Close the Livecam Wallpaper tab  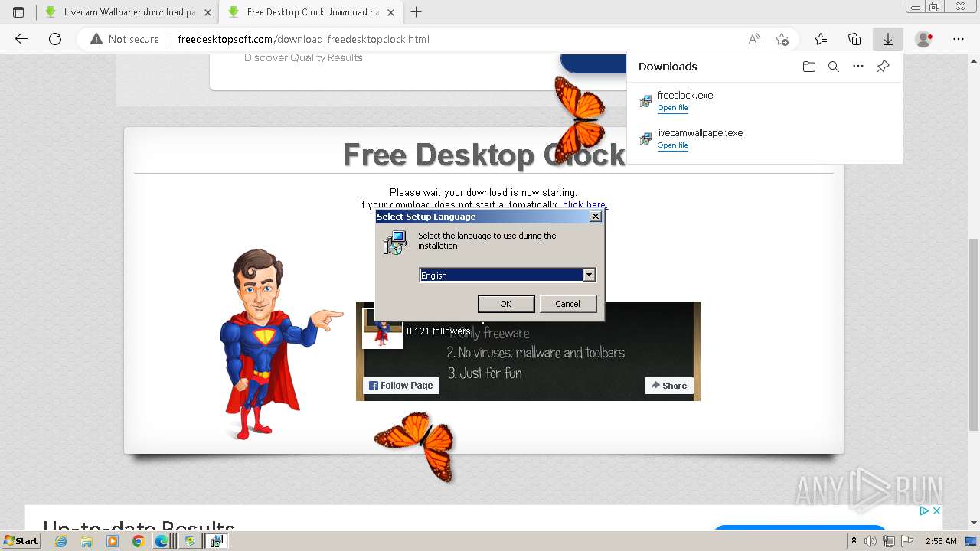tap(207, 12)
